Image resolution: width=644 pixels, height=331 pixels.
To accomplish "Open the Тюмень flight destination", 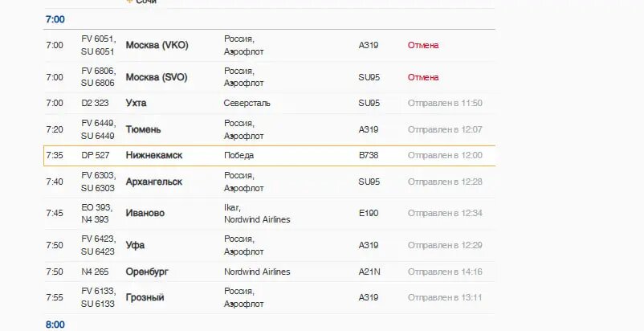I will click(x=144, y=130).
